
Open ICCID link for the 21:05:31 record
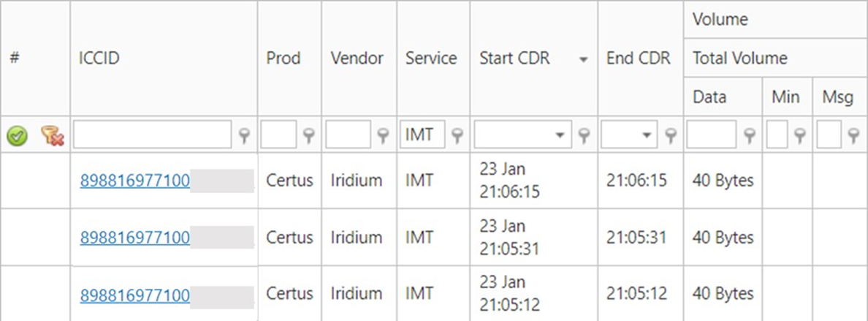click(134, 238)
